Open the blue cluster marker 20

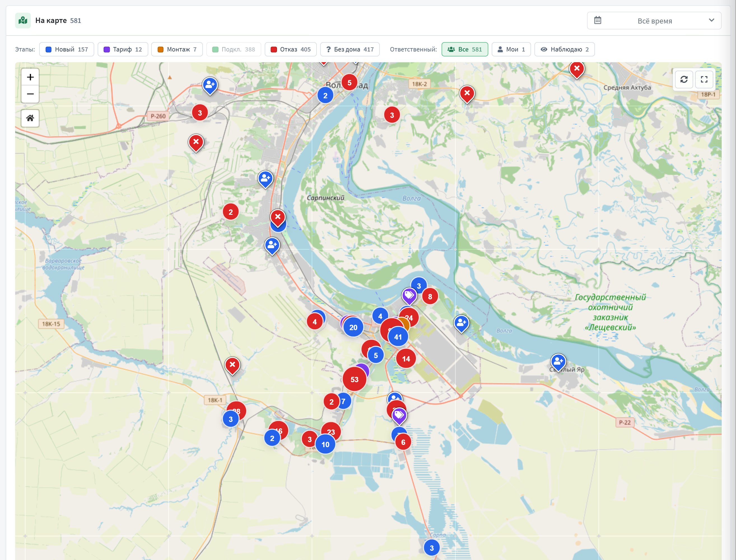pyautogui.click(x=353, y=327)
